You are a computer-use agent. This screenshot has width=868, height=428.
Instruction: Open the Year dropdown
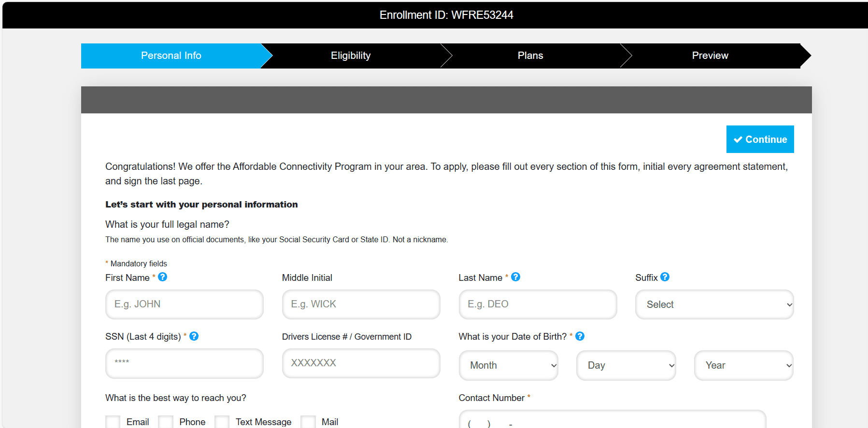743,365
